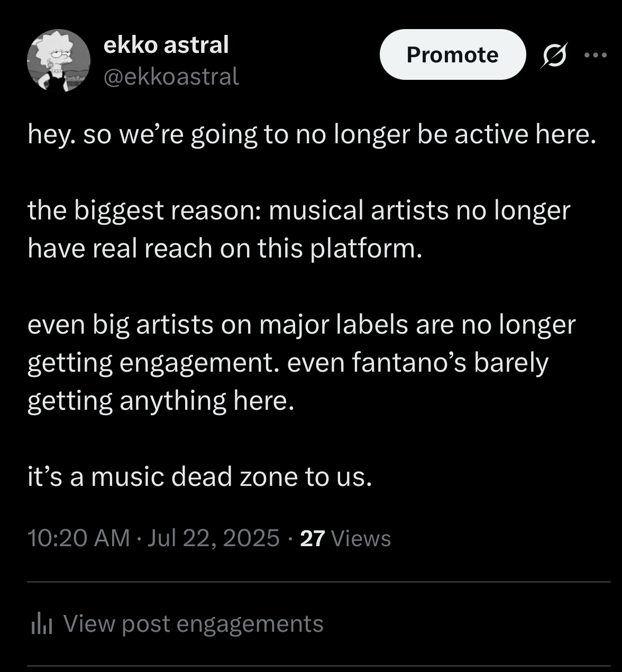Click the 10:20 AM timestamp
The image size is (622, 672).
(x=78, y=538)
